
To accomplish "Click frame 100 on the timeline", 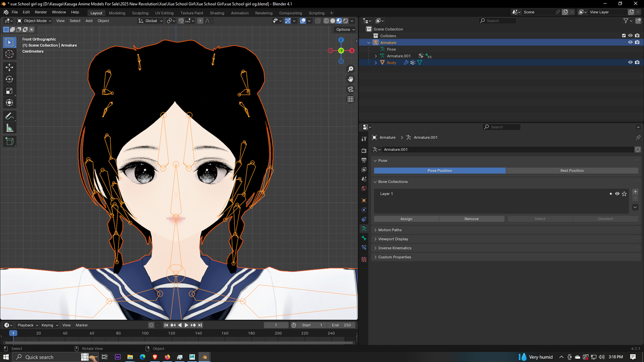I will (x=145, y=333).
